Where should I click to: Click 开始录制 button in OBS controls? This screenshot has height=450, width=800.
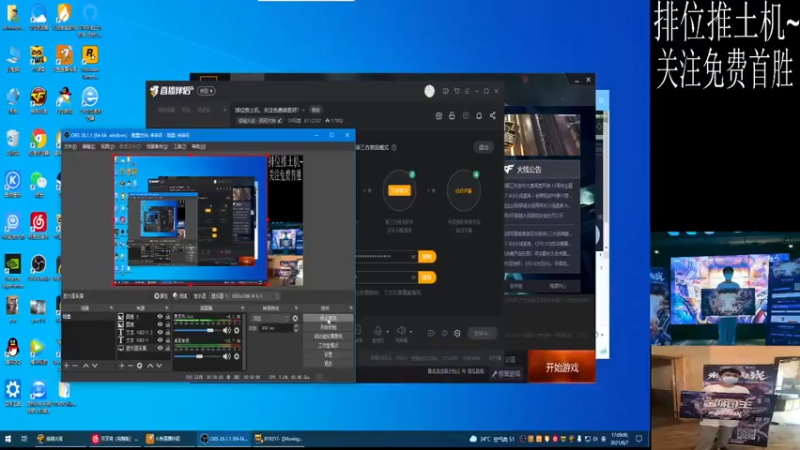click(328, 327)
